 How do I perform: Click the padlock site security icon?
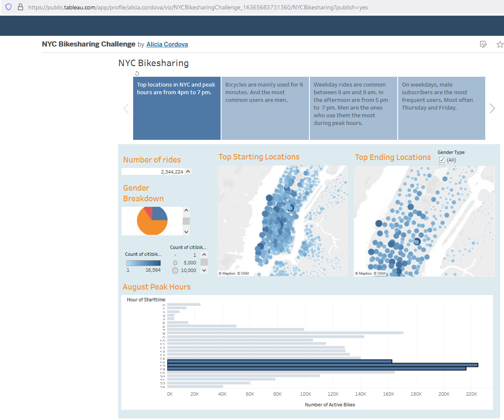coord(20,7)
